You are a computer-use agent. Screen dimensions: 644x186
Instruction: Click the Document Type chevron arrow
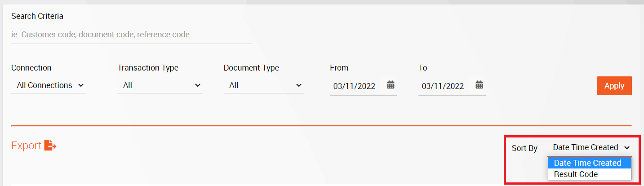point(299,85)
